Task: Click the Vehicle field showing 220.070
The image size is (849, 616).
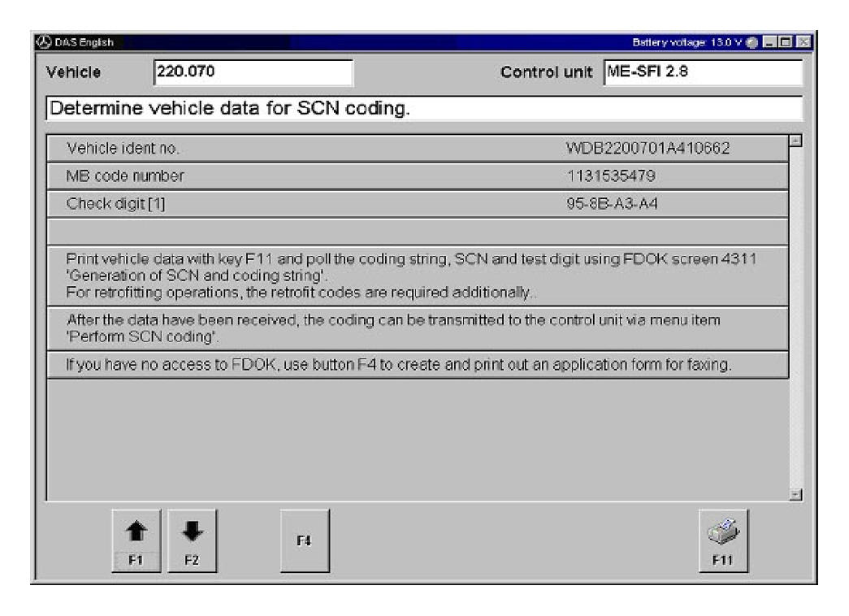Action: (x=252, y=72)
